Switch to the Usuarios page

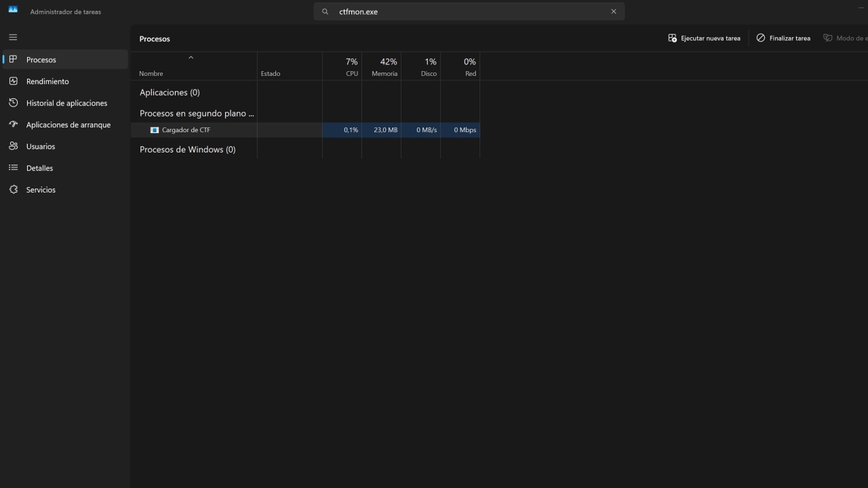[65, 146]
